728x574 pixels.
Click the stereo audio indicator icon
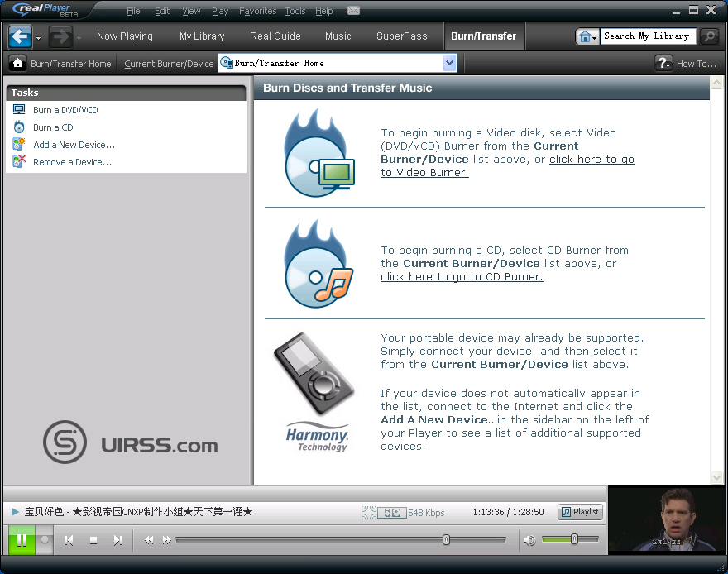tap(392, 513)
